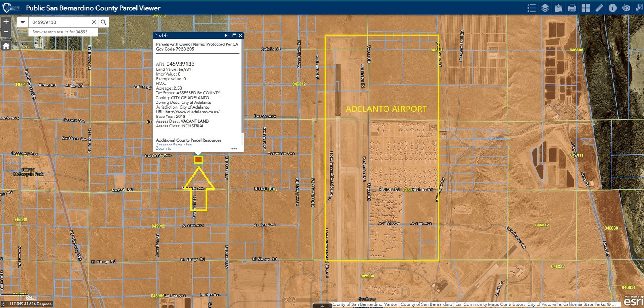Image resolution: width=644 pixels, height=308 pixels.
Task: Open the Basemap Gallery grid icon
Action: 586,8
